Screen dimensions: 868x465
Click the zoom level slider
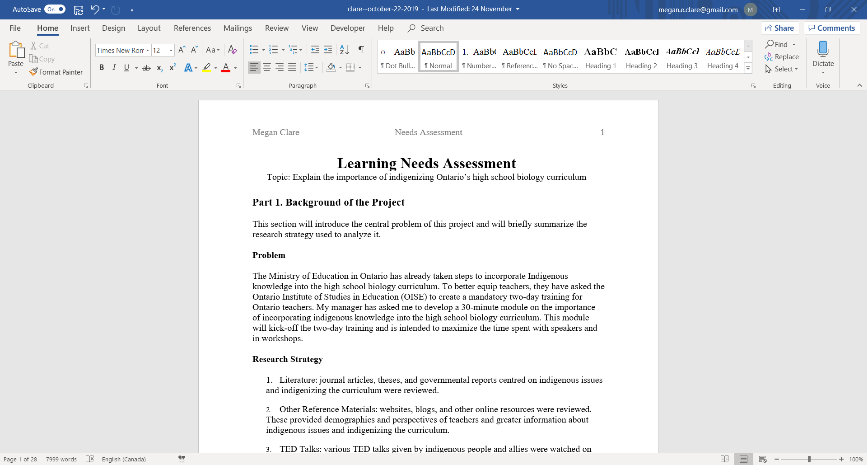click(809, 459)
